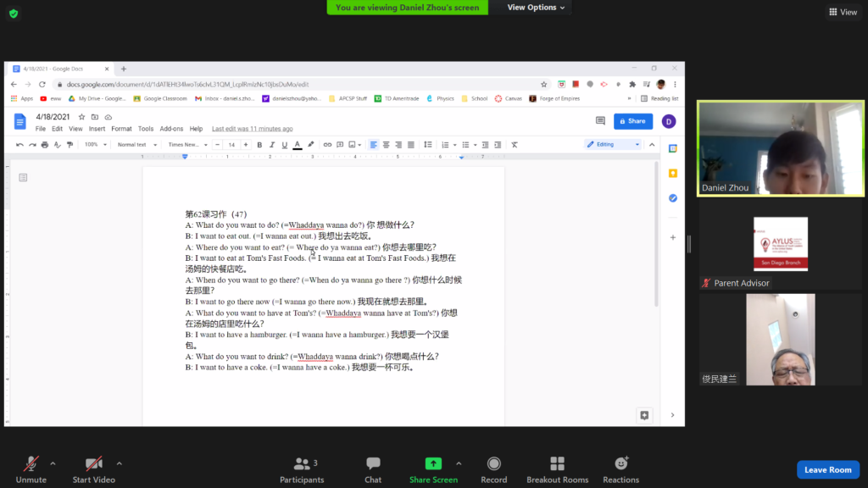Click the spell check icon

tap(57, 145)
